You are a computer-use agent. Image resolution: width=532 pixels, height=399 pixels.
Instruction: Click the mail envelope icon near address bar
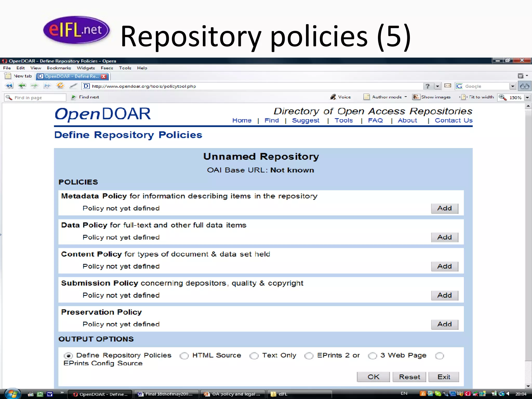pos(448,86)
